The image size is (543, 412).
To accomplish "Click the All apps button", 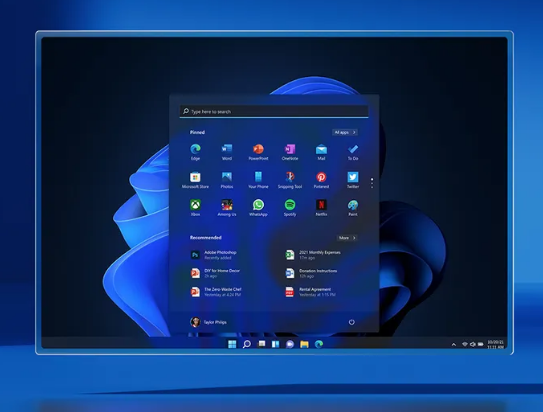I will point(345,132).
